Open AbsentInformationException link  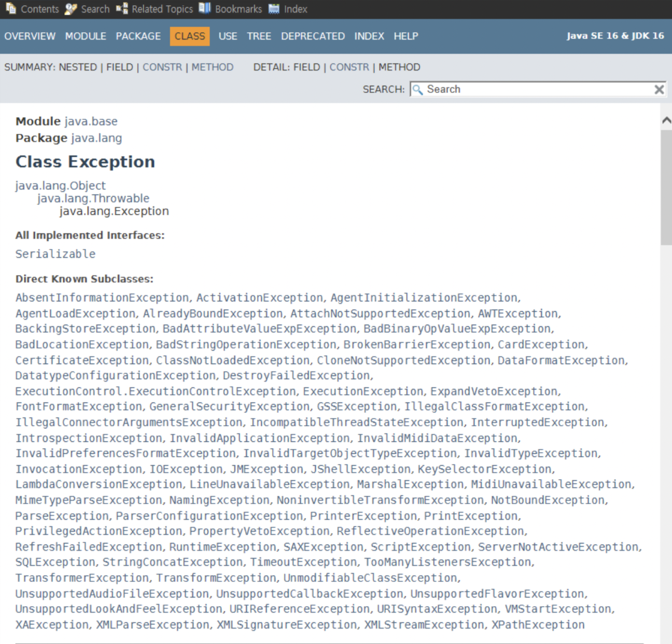tap(102, 298)
